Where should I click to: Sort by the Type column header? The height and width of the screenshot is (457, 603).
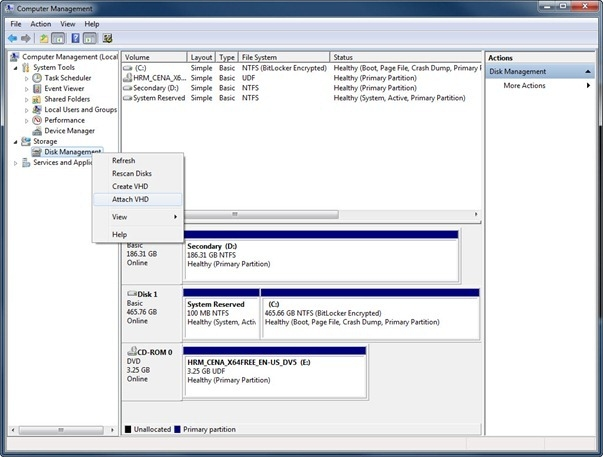pos(227,57)
